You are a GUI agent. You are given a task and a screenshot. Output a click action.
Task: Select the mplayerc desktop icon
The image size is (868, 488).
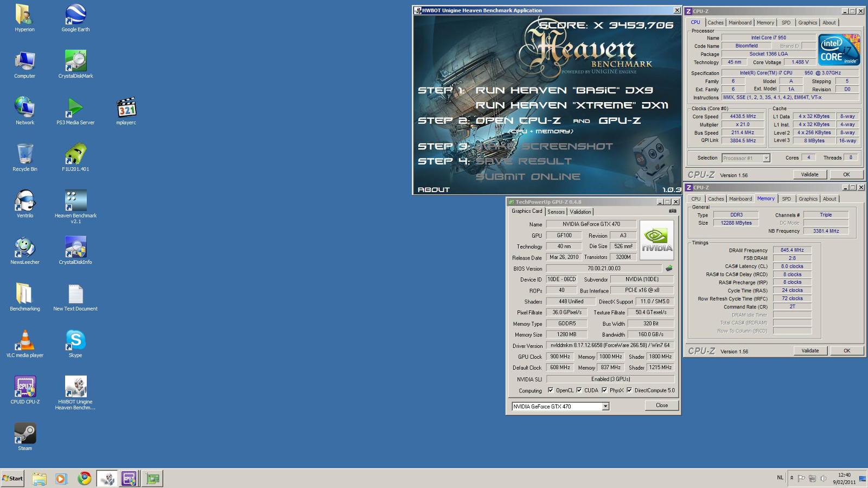point(126,111)
